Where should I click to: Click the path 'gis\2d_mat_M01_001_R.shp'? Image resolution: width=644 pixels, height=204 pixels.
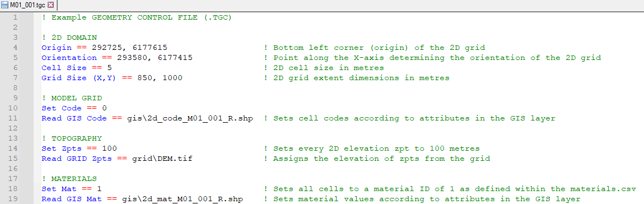click(183, 198)
